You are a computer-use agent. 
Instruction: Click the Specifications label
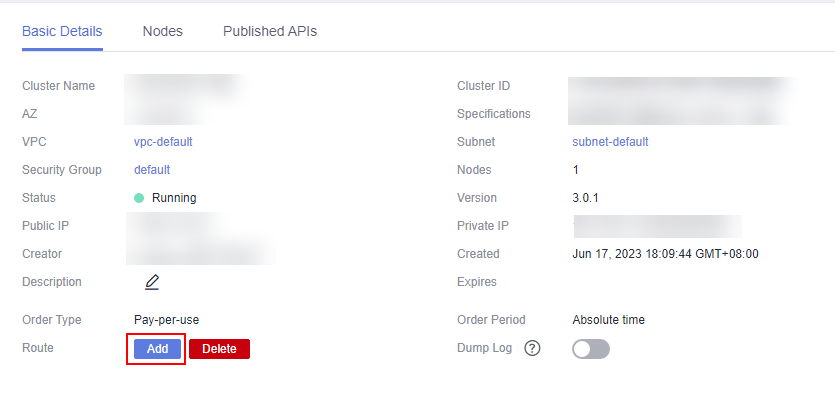coord(494,114)
